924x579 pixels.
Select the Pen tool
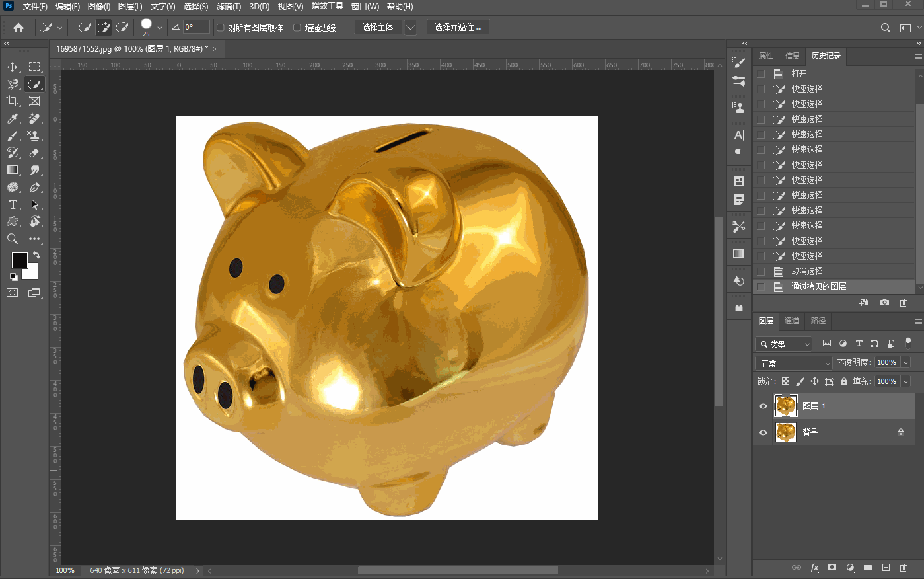click(x=34, y=187)
